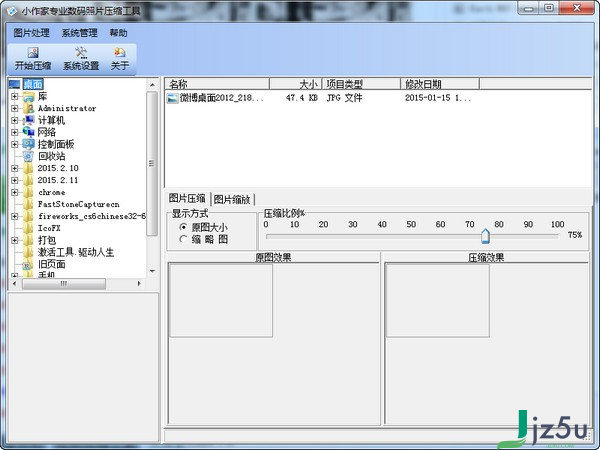Expand the 库 (Libraries) tree node
The image size is (600, 450).
tap(15, 96)
